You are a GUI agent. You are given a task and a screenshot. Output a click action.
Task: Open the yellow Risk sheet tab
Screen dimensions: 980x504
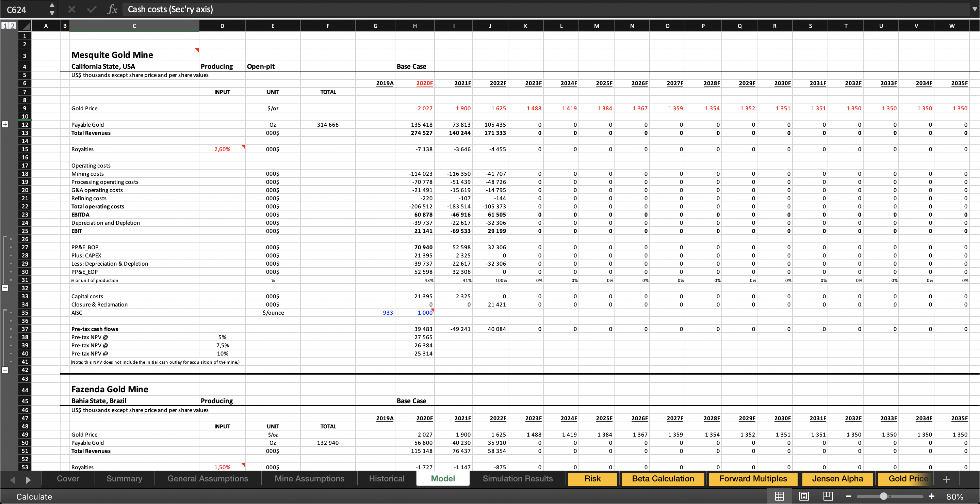592,479
